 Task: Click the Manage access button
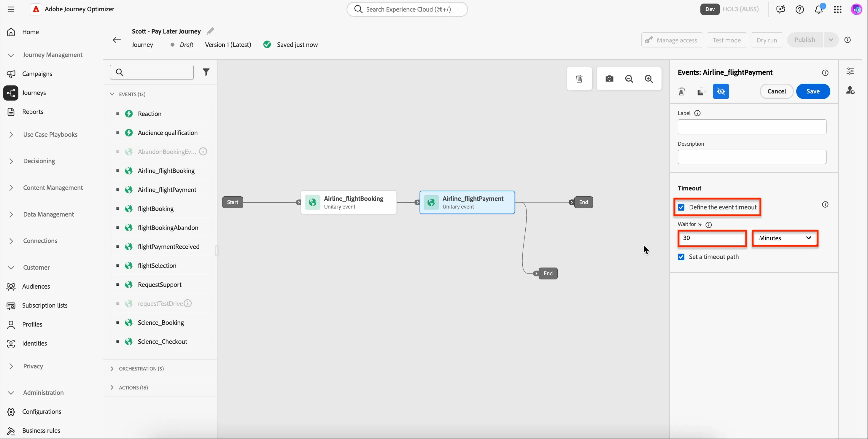[672, 40]
